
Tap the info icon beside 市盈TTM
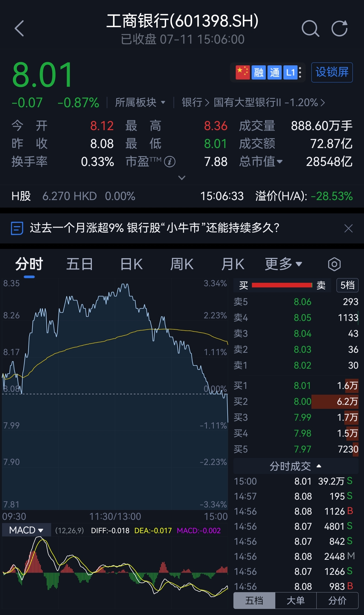click(170, 162)
